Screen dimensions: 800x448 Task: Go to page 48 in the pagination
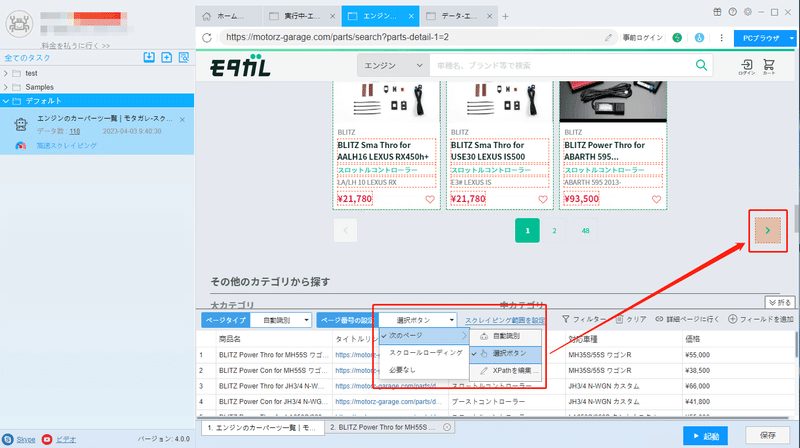pos(585,231)
